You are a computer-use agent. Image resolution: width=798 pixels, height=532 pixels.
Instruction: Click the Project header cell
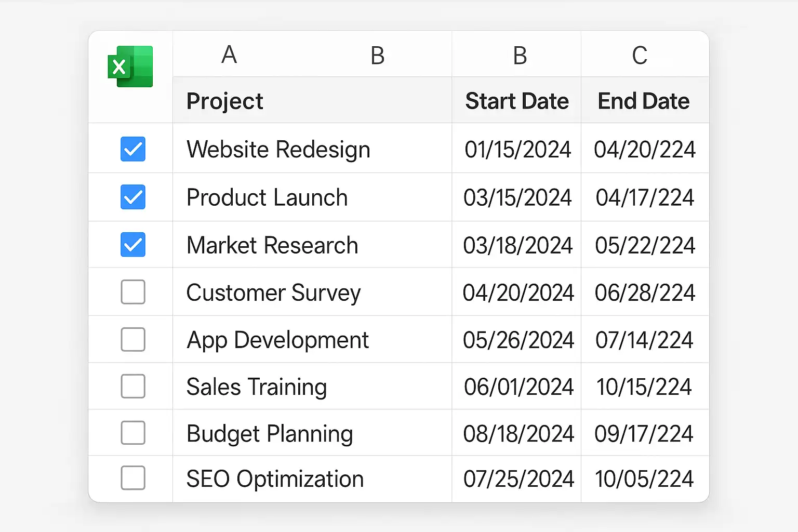point(312,100)
